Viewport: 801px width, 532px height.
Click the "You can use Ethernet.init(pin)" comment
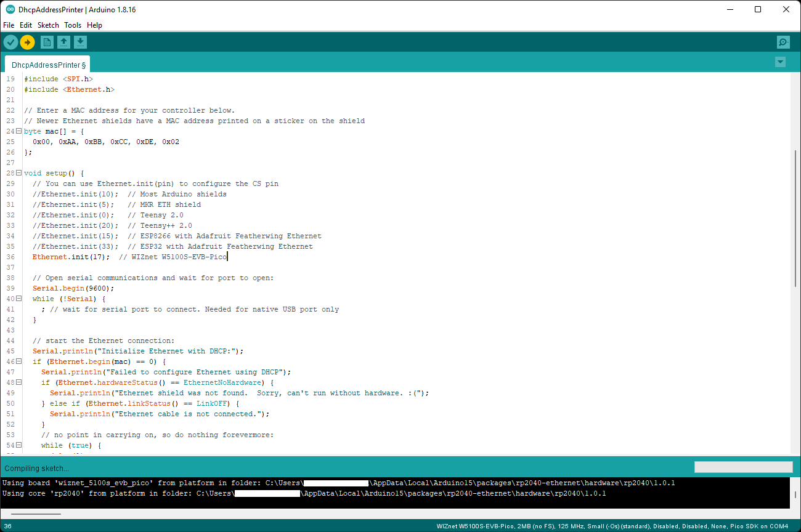click(155, 183)
